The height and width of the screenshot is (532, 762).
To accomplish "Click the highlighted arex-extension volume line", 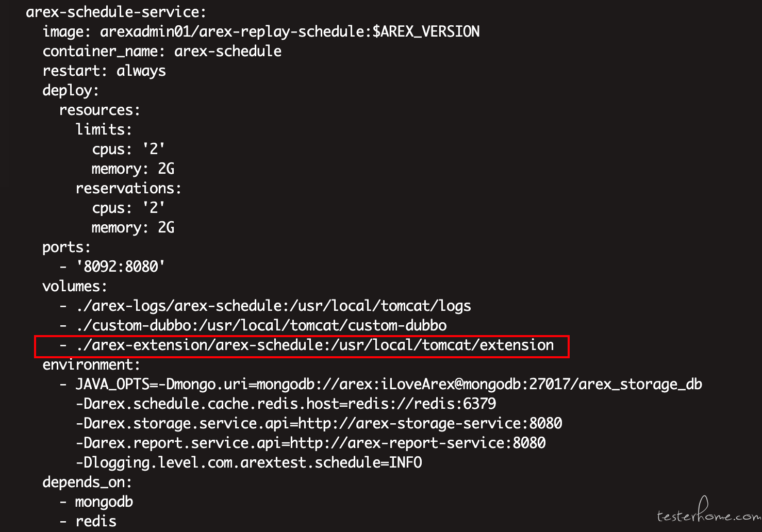I will pos(302,346).
